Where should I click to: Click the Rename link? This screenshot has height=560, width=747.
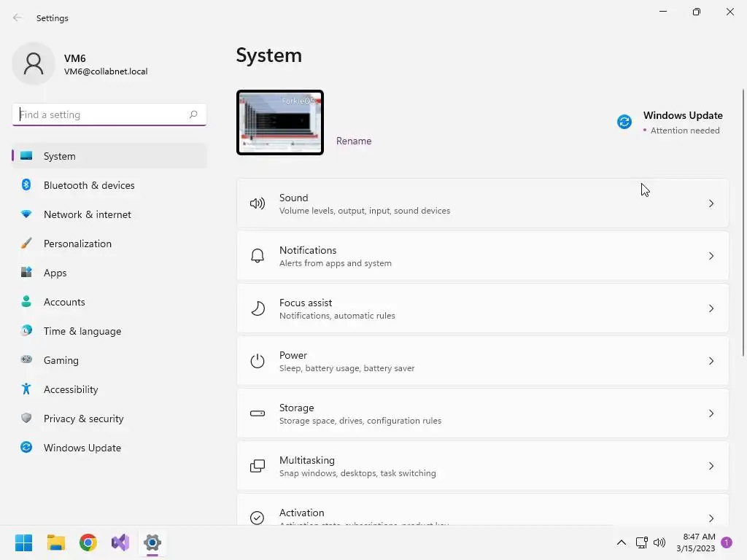tap(354, 141)
